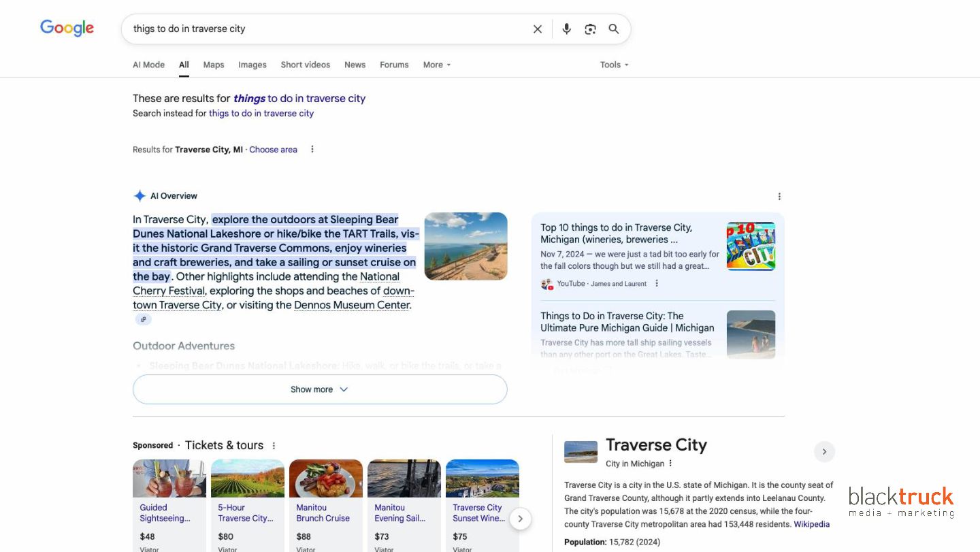Image resolution: width=980 pixels, height=552 pixels.
Task: Click the Outdoor Adventures heading
Action: click(x=184, y=346)
